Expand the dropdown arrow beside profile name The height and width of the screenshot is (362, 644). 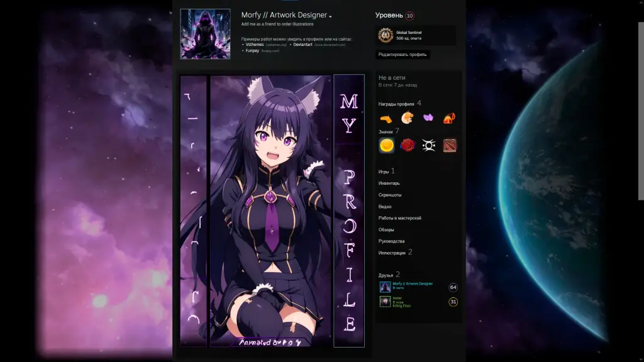[x=330, y=16]
